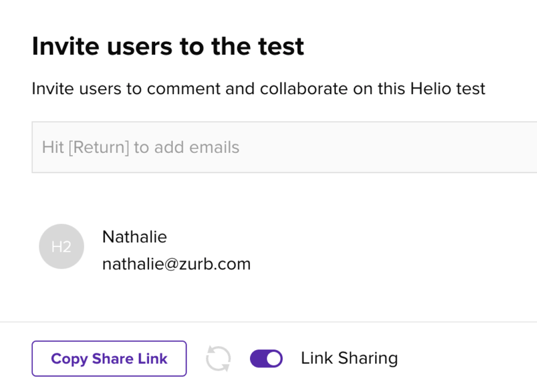Focus the email invite input field
The image size is (537, 392).
click(x=284, y=147)
